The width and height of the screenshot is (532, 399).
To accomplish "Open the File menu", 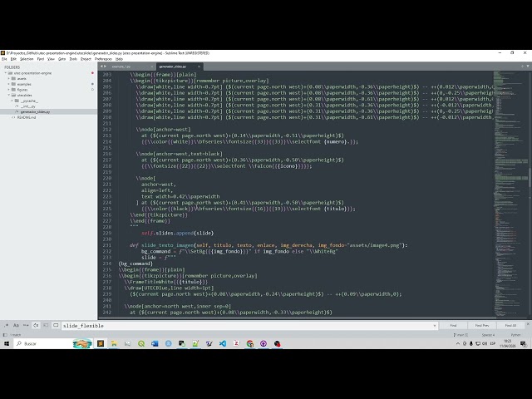I will tap(4, 59).
